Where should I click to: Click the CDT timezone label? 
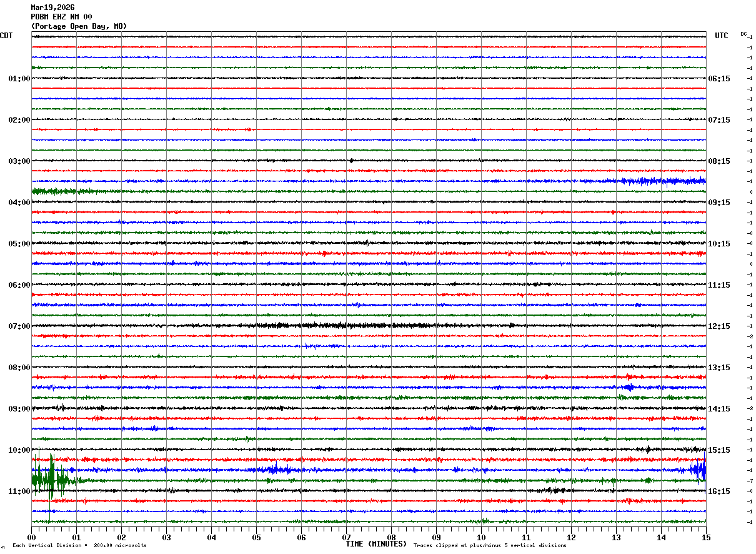tap(6, 36)
